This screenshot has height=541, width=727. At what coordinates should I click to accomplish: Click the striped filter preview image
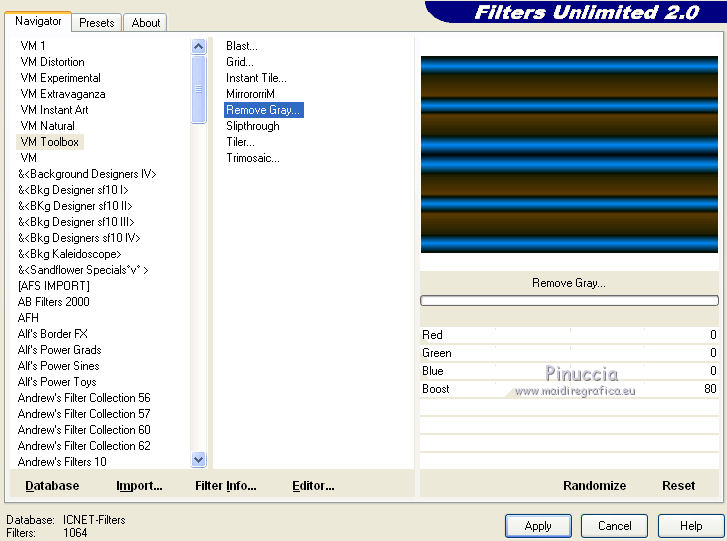tap(569, 154)
